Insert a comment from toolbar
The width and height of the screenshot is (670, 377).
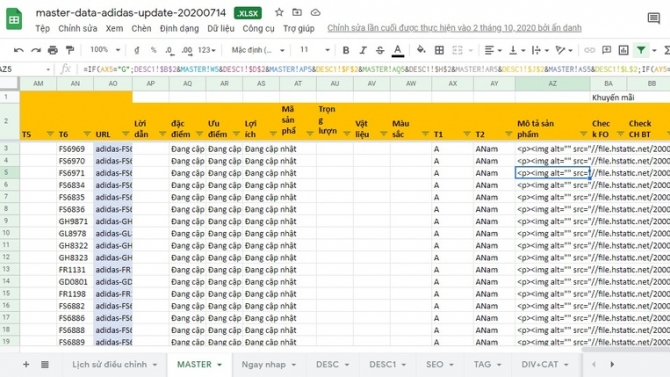[606, 50]
